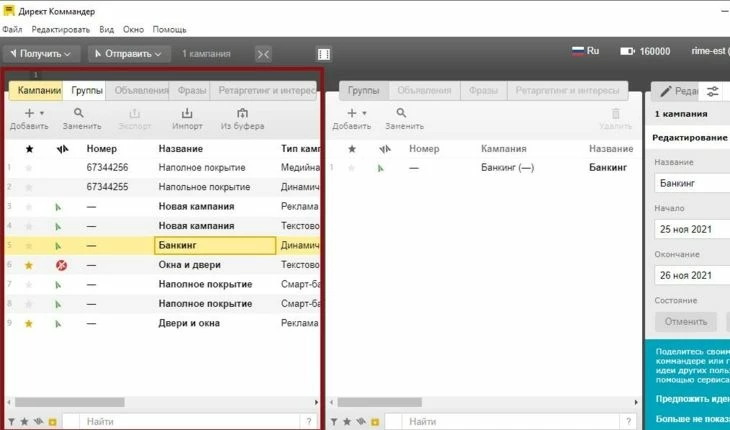Open the Вид menu
The image size is (730, 430).
[106, 29]
